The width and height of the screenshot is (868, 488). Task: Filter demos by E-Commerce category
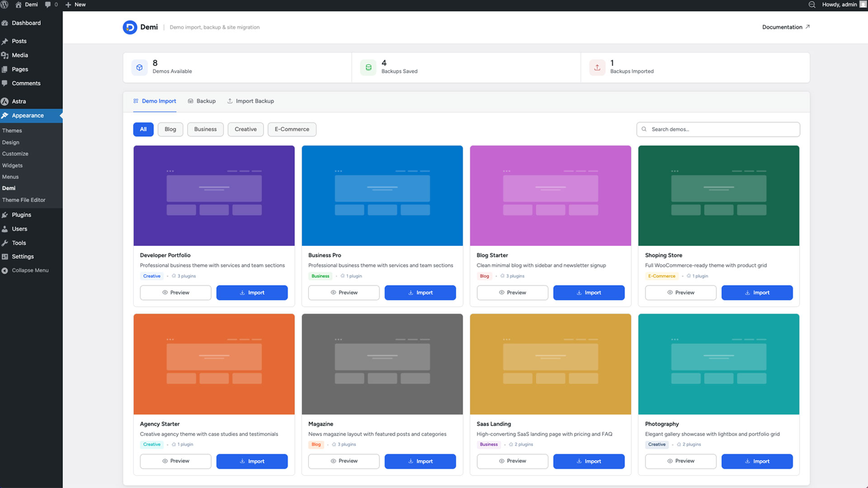292,129
